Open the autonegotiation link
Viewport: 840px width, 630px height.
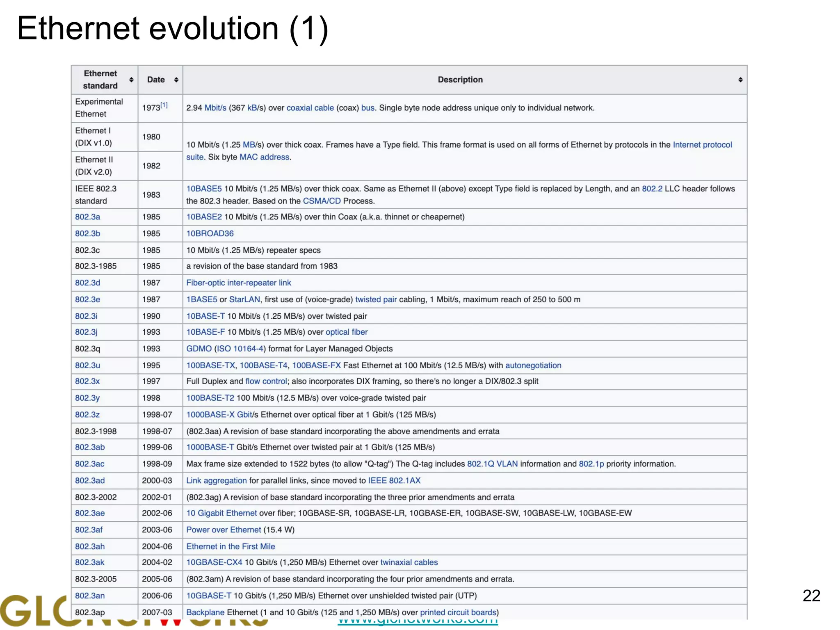pos(533,365)
